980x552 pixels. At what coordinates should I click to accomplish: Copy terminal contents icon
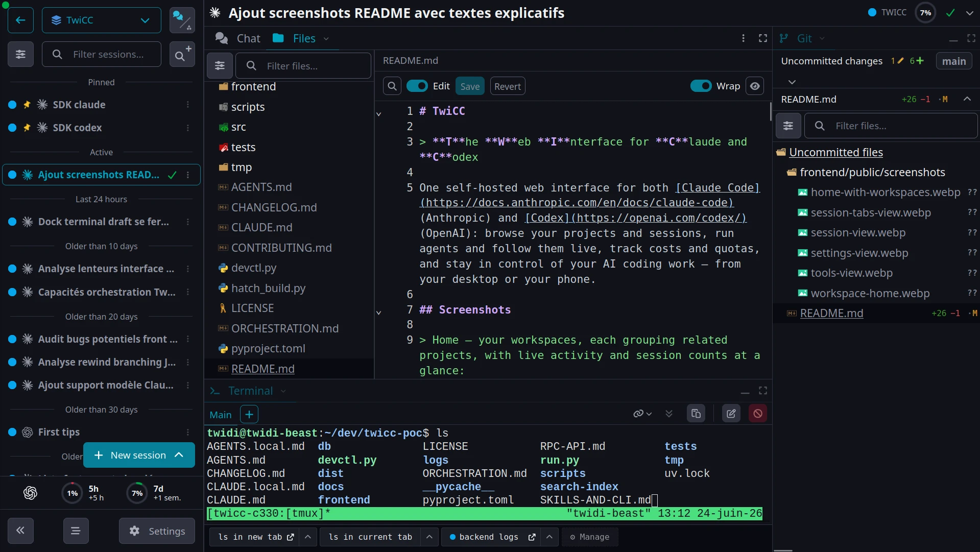(696, 414)
